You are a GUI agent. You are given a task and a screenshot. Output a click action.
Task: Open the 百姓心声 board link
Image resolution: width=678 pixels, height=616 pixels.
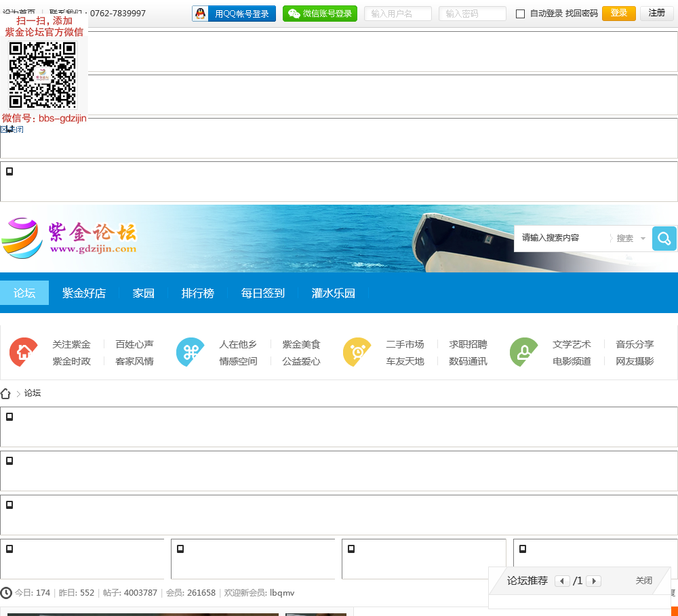click(134, 344)
